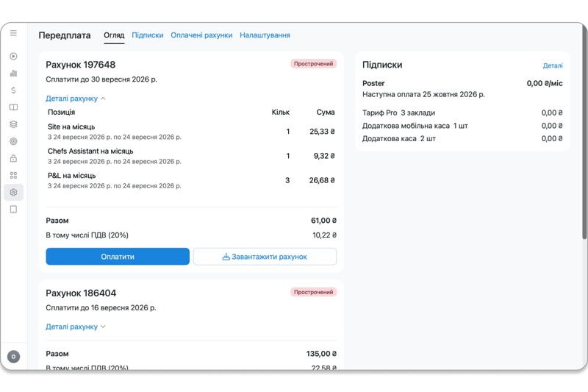Click the Завантажити рахунок button

pos(265,257)
